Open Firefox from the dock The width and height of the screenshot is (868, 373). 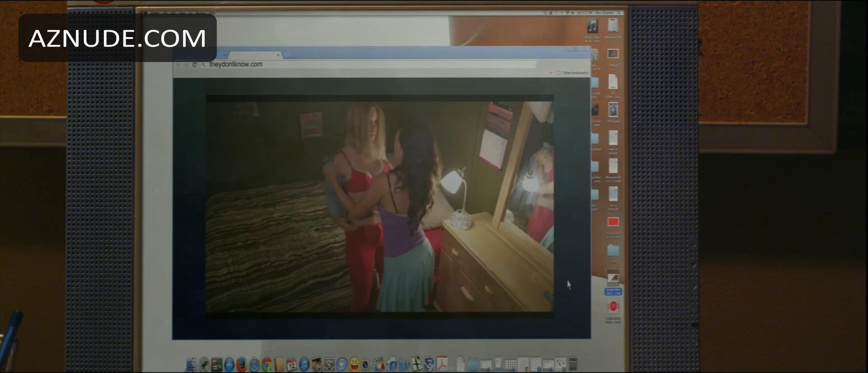pyautogui.click(x=242, y=365)
